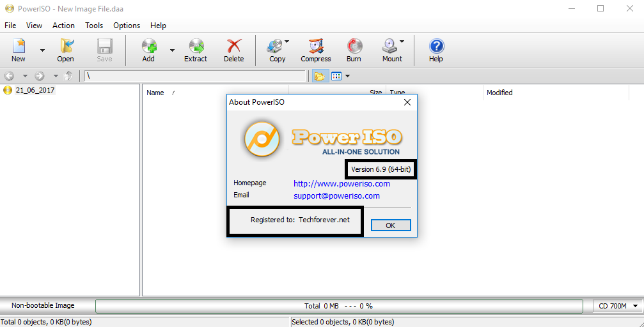Click the Mount toolbar icon
The width and height of the screenshot is (644, 327).
tap(389, 46)
